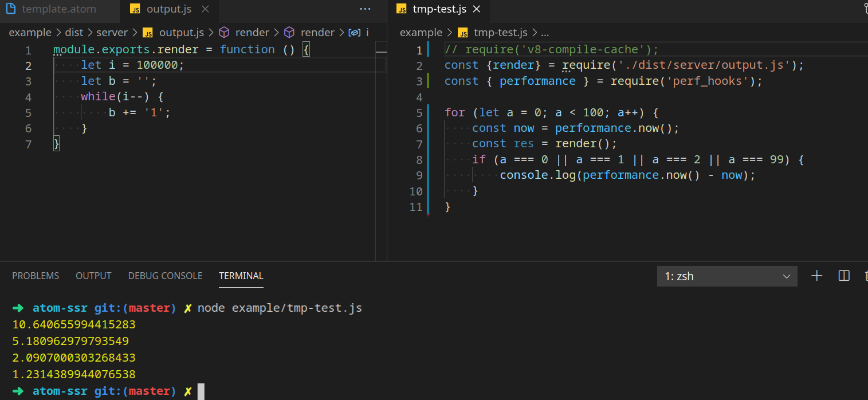
Task: Open the 1: zsh terminal selector dropdown
Action: [x=726, y=276]
